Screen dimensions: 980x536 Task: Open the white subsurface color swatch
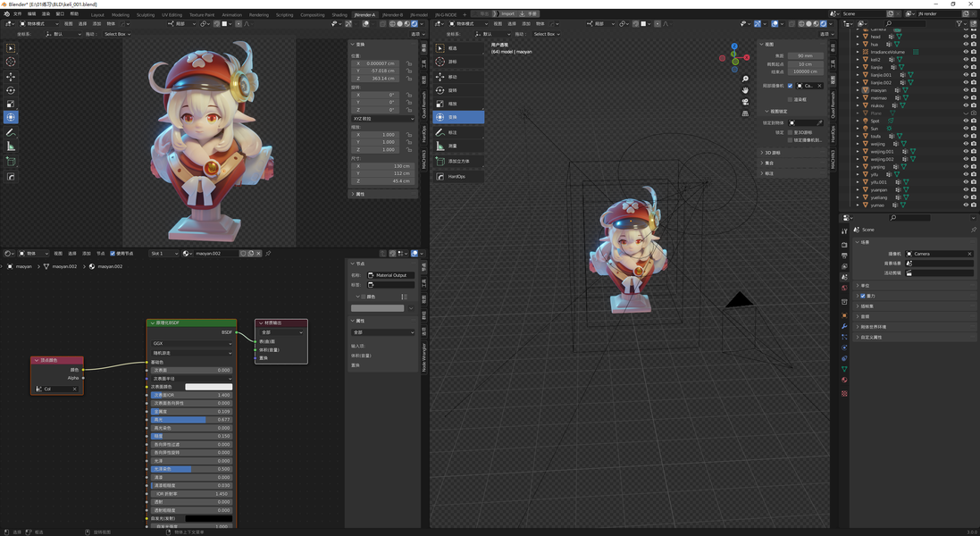(209, 387)
